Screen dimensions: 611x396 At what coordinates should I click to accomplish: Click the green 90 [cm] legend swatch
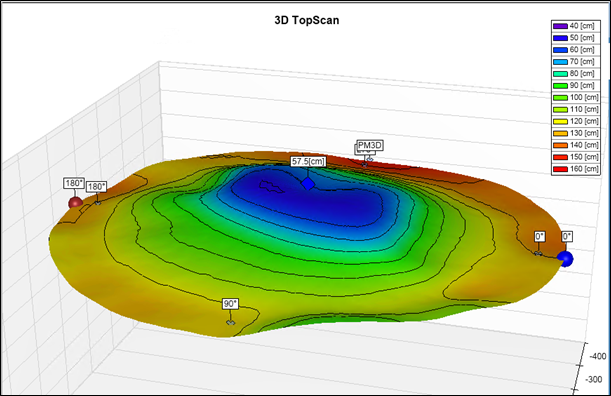(x=560, y=86)
